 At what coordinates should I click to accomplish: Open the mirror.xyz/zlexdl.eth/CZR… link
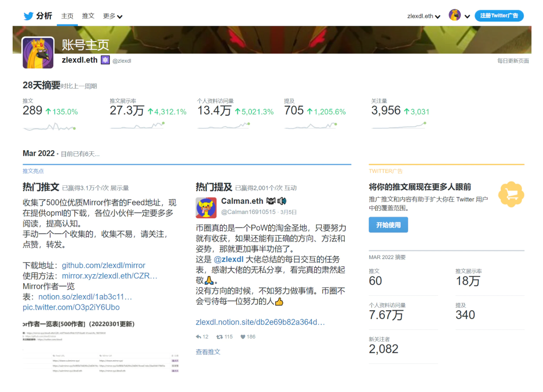pyautogui.click(x=110, y=276)
